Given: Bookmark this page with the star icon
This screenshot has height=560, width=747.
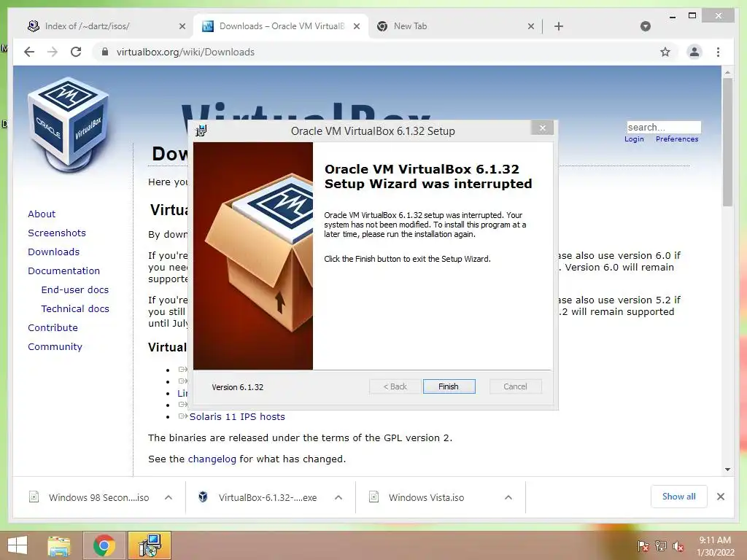Looking at the screenshot, I should (665, 52).
